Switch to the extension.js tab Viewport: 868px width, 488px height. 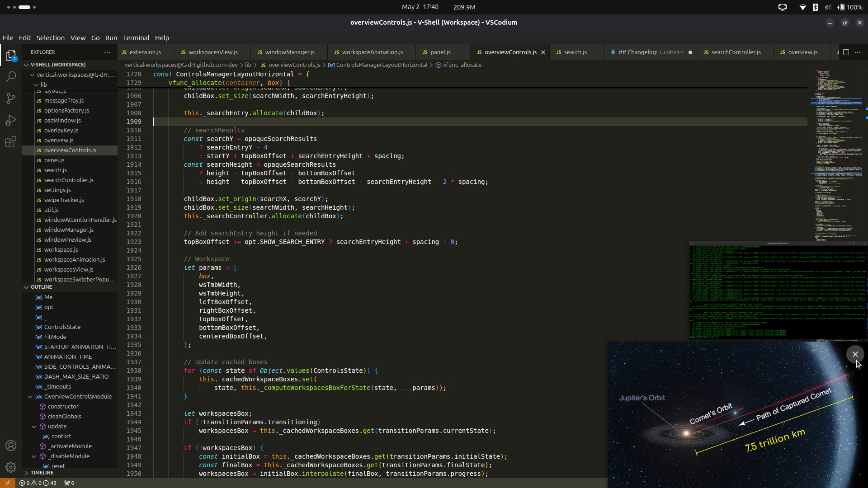(x=145, y=52)
